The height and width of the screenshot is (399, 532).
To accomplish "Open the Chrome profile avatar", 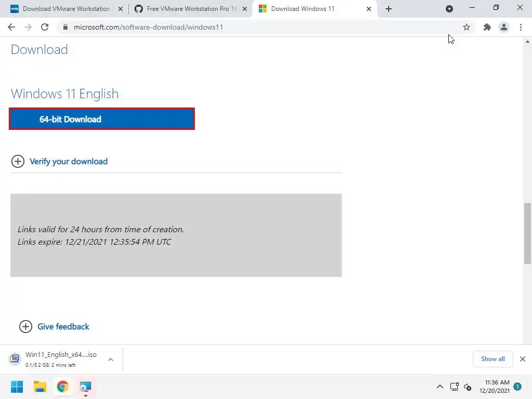I will coord(504,27).
